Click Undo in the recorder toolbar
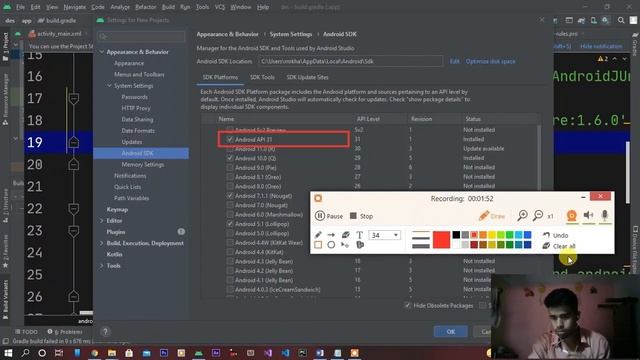640x360 pixels. click(556, 235)
